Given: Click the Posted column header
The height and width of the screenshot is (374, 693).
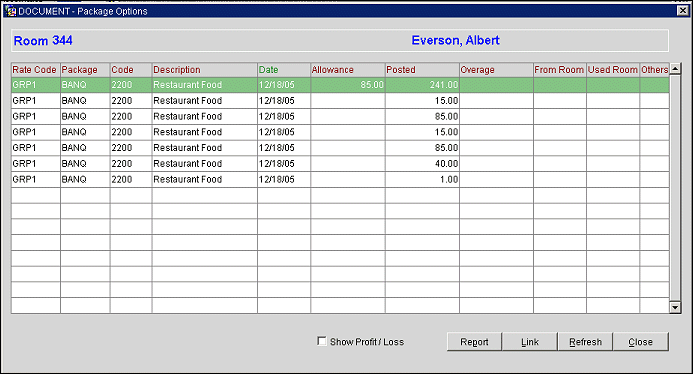Looking at the screenshot, I should coord(422,70).
